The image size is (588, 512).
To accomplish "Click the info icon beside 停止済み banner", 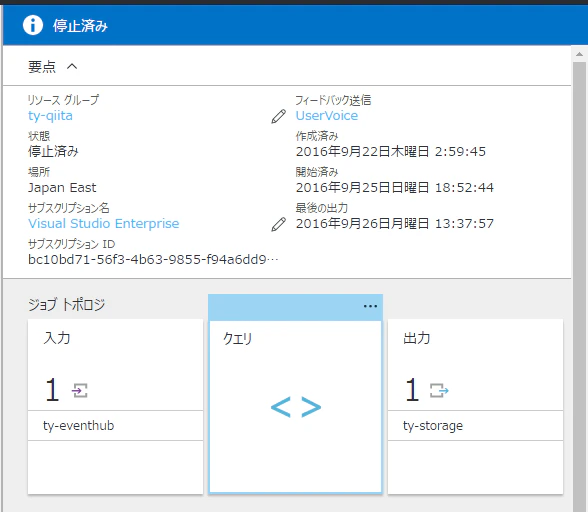I will coord(33,26).
